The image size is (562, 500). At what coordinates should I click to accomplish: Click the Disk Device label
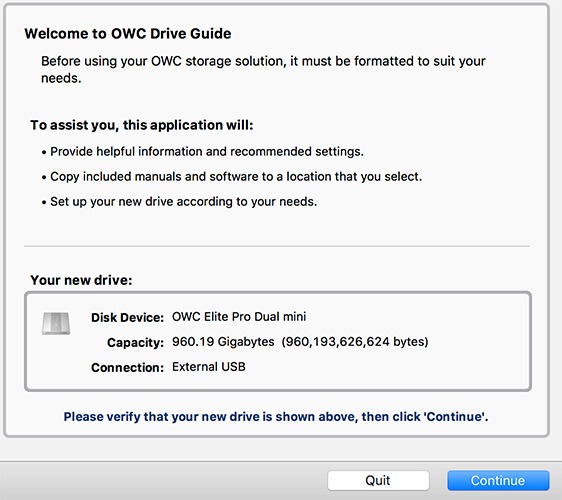click(x=127, y=318)
